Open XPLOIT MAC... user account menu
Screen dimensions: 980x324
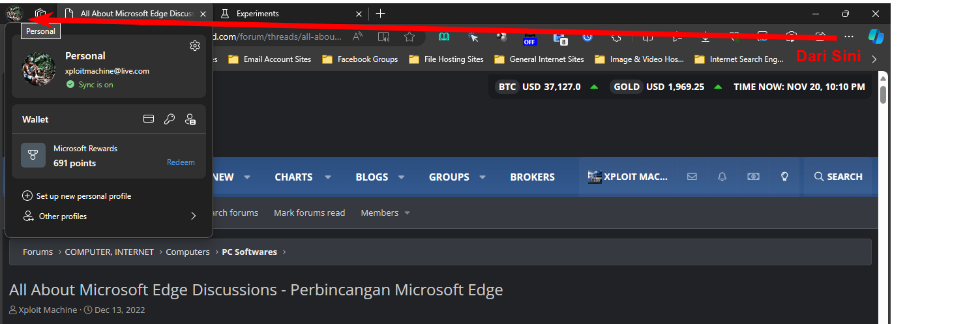628,177
